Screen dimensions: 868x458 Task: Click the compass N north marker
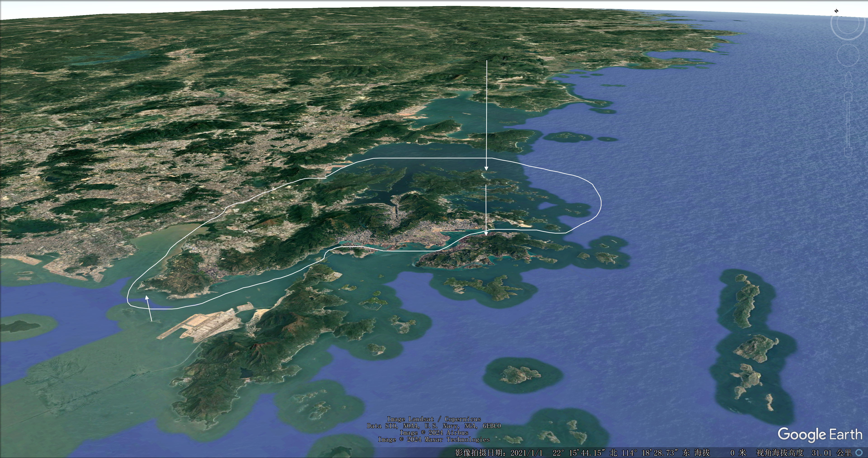(836, 11)
